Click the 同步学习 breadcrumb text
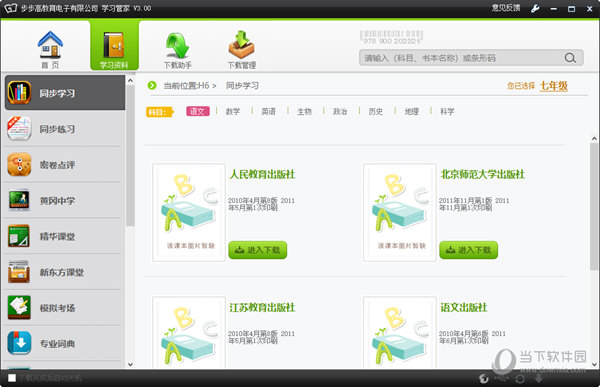The image size is (600, 387). (x=242, y=86)
